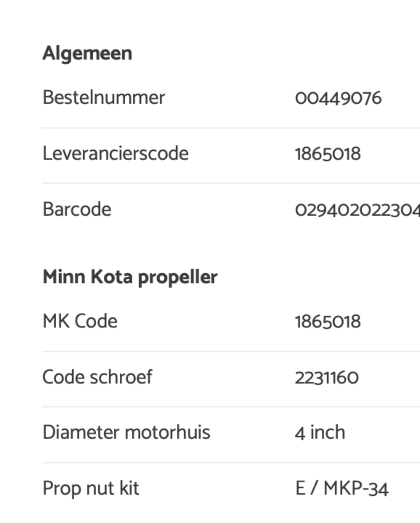Click the divider line below the Bestelnummer row
Image resolution: width=420 pixels, height=523 pixels.
(x=231, y=128)
